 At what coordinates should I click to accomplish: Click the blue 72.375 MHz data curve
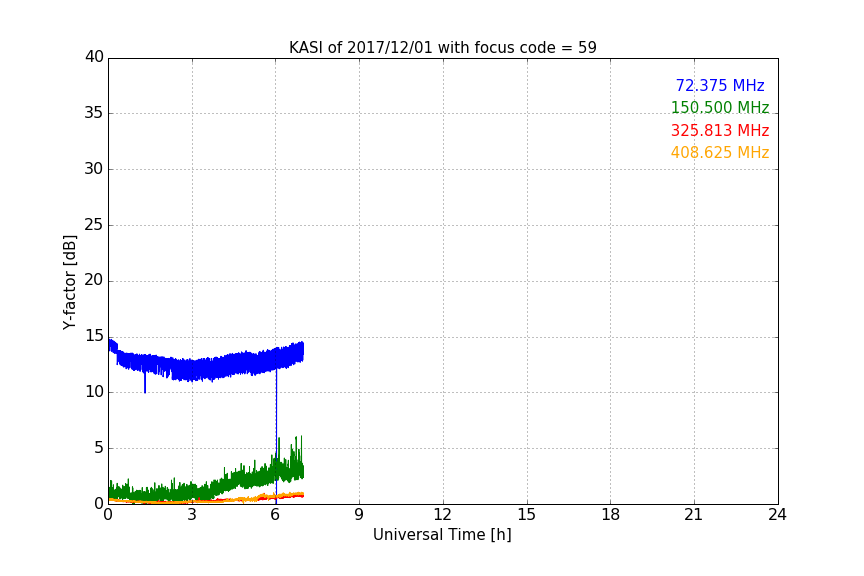[207, 368]
